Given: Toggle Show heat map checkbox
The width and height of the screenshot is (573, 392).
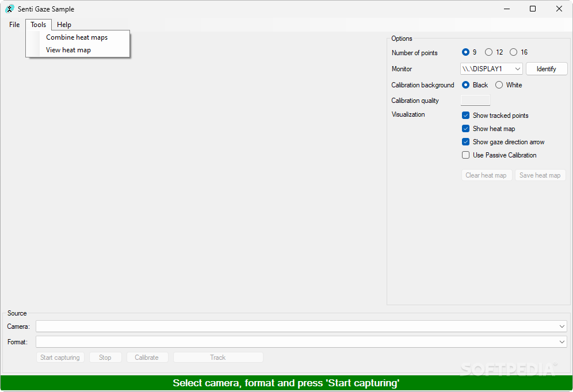Looking at the screenshot, I should [465, 129].
